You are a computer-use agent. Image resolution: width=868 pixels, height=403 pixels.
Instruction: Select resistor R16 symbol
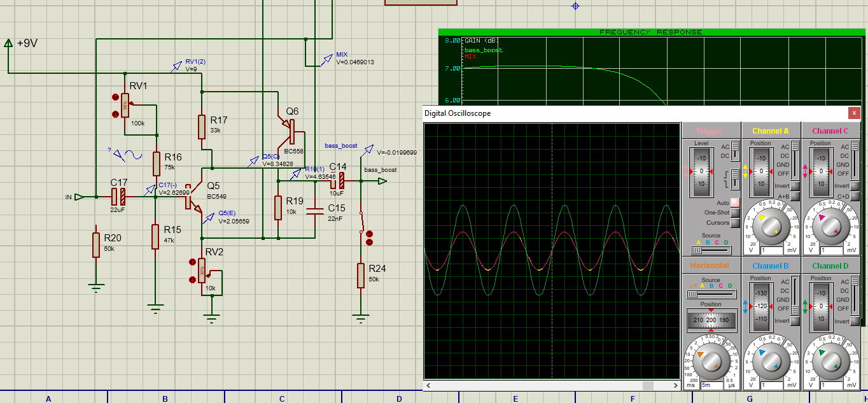coord(156,164)
